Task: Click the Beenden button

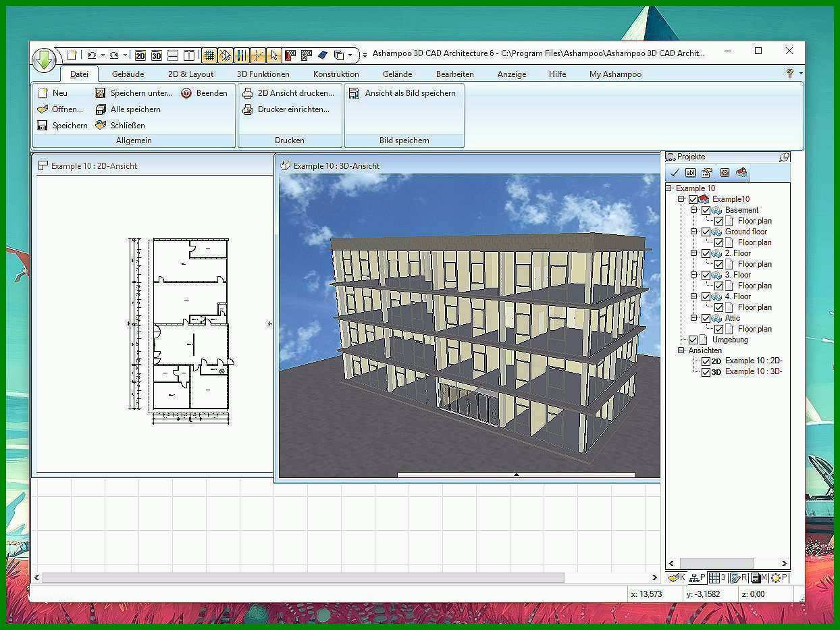Action: 205,93
